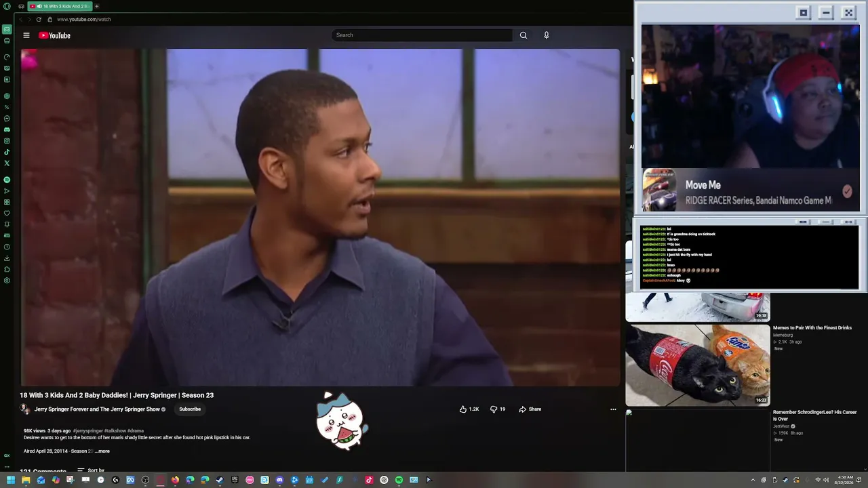Share the Jerry Springer video
Viewport: 868px width, 488px height.
(530, 409)
